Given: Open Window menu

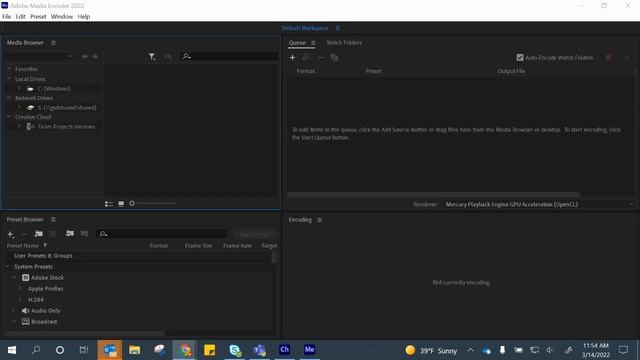Looking at the screenshot, I should point(62,17).
